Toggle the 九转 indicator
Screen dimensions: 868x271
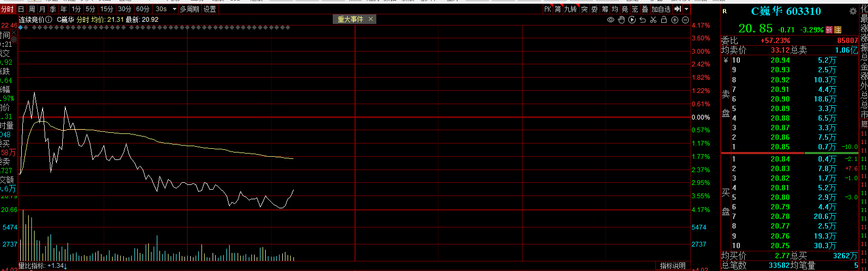(571, 9)
